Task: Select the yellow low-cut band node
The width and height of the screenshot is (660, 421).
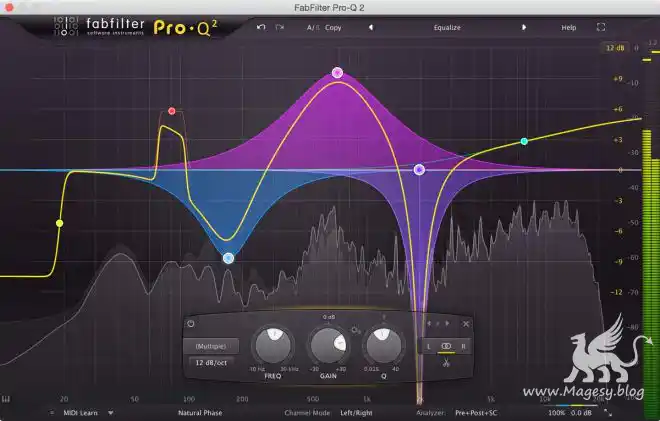Action: pos(60,223)
